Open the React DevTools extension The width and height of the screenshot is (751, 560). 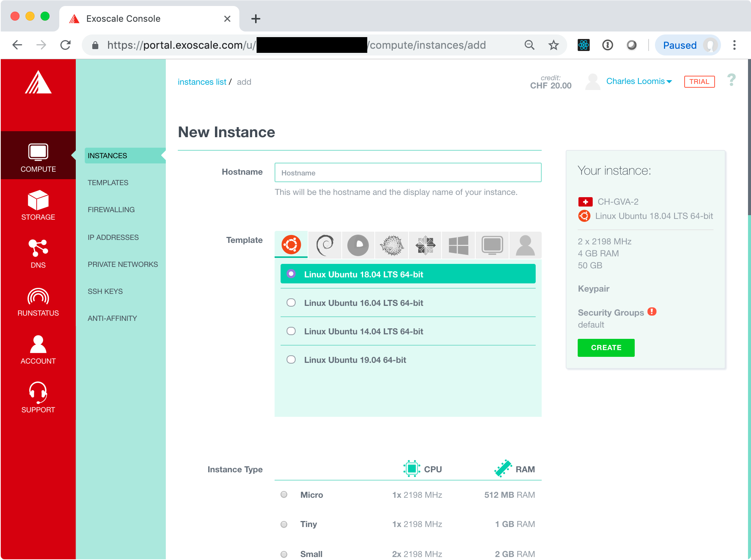click(x=583, y=45)
